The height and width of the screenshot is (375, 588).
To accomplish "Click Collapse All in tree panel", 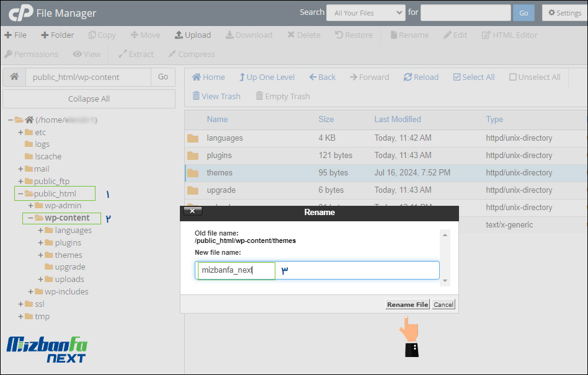I will [89, 99].
